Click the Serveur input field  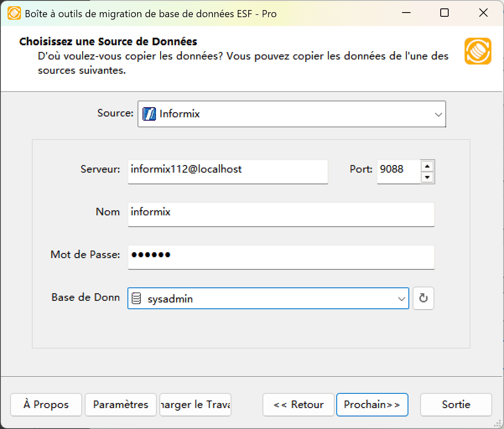tap(228, 171)
